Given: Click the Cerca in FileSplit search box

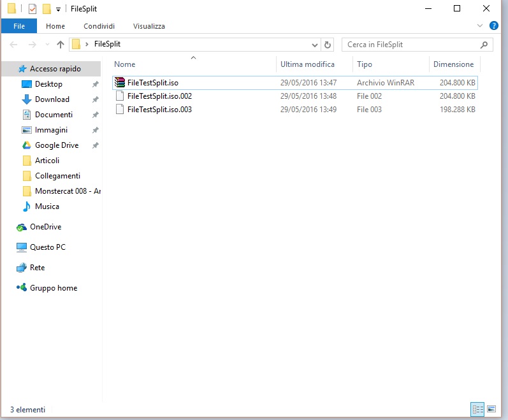Looking at the screenshot, I should click(x=411, y=45).
